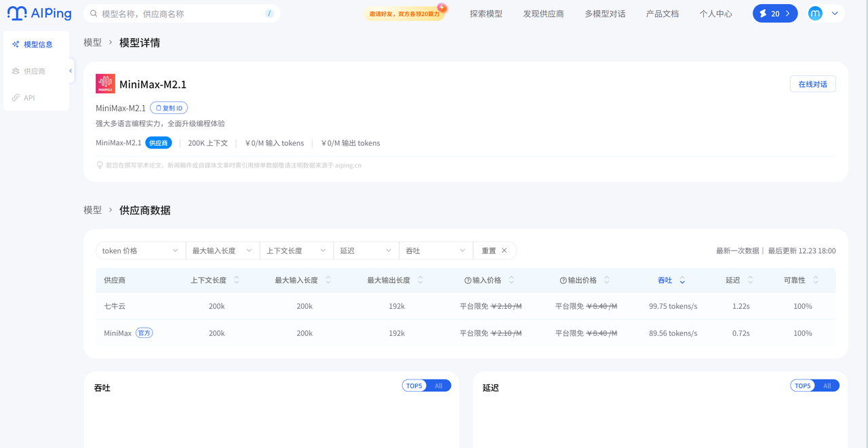The height and width of the screenshot is (448, 868).
Task: Collapse the sidebar with the left chevron
Action: (71, 71)
